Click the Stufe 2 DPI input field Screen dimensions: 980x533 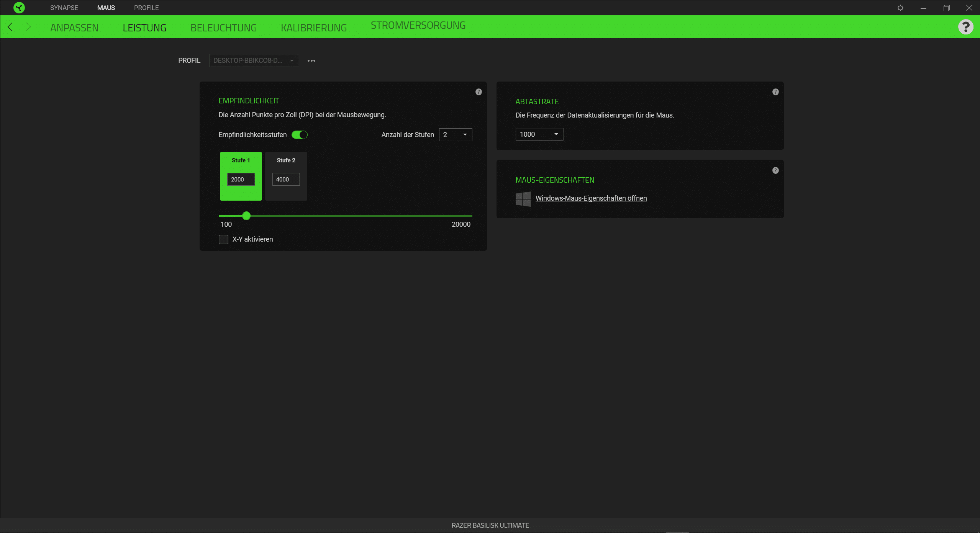286,179
